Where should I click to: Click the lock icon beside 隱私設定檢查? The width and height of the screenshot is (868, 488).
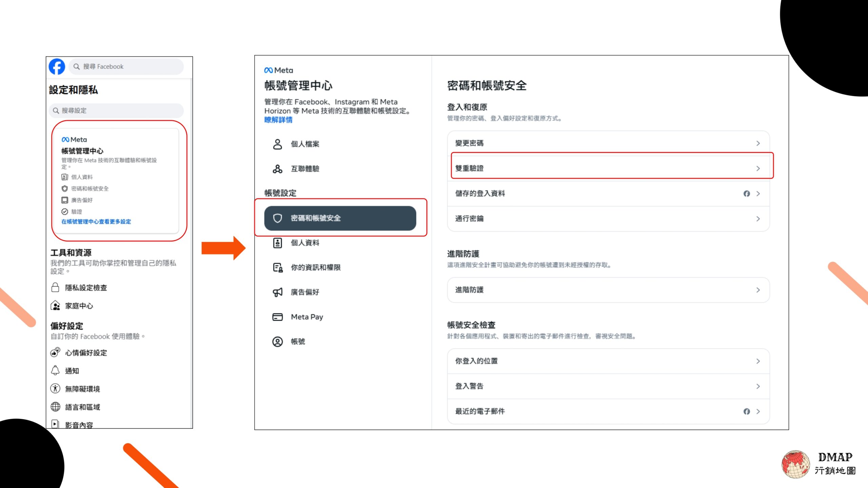(55, 287)
